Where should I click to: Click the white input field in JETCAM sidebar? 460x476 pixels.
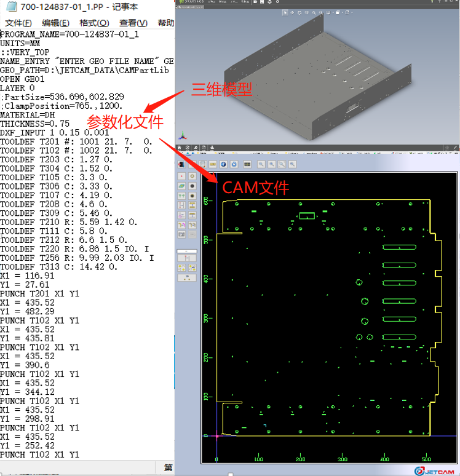point(187,251)
